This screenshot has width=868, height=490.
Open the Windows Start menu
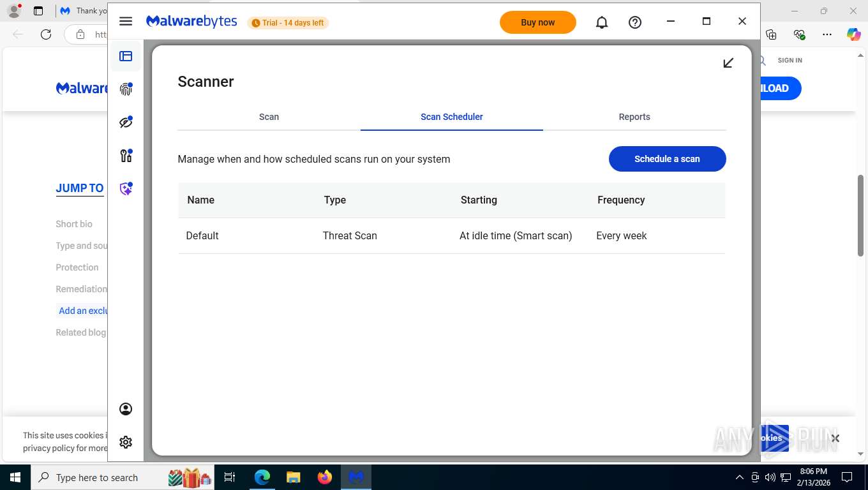pyautogui.click(x=15, y=477)
